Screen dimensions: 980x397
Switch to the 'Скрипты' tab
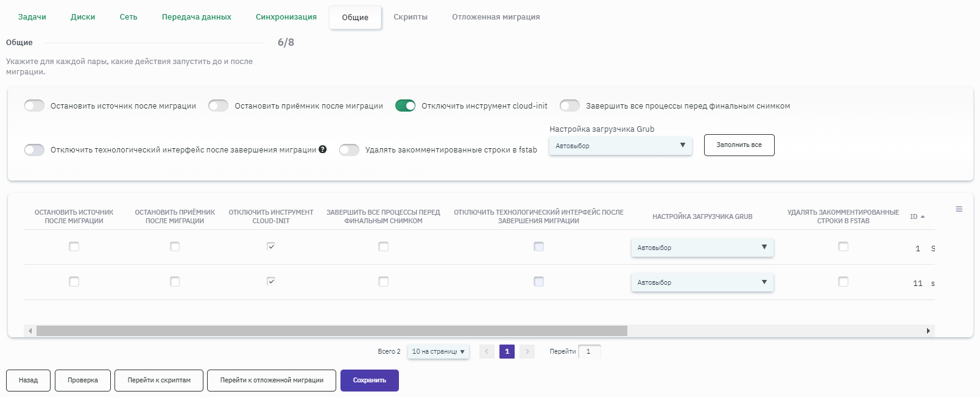point(411,17)
